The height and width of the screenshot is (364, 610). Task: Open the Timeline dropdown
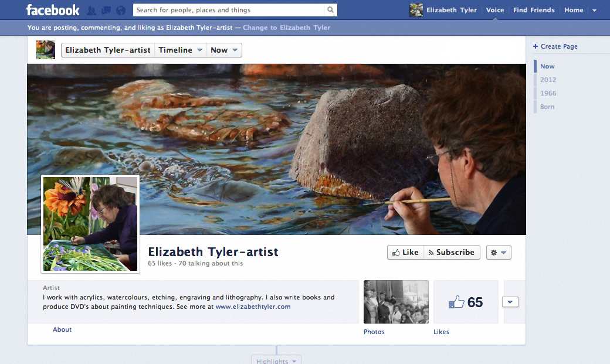pyautogui.click(x=180, y=50)
